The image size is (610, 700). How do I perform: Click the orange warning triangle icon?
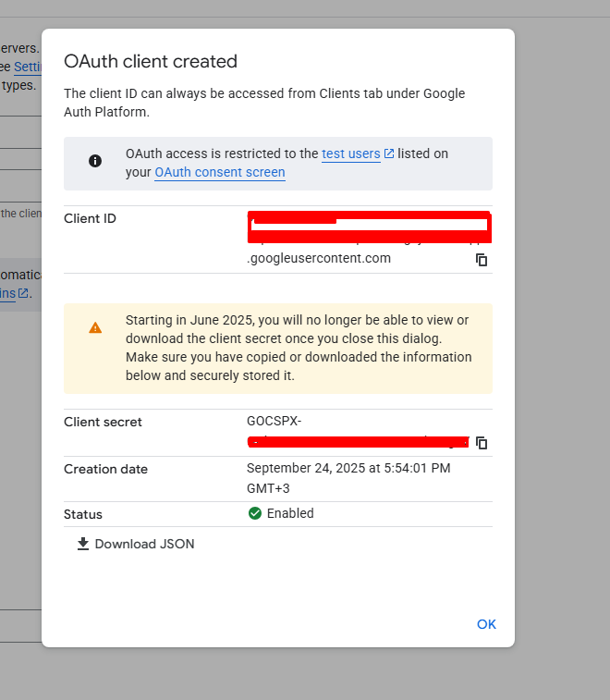click(x=95, y=327)
